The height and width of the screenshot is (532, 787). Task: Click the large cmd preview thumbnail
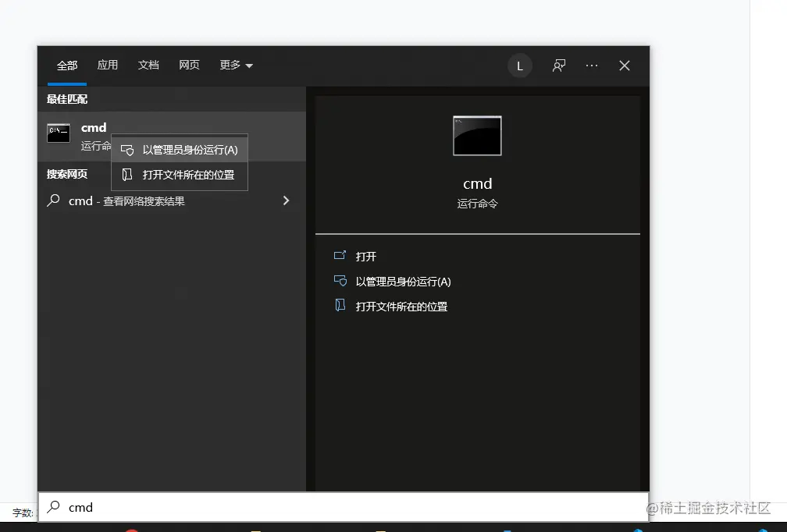(x=477, y=136)
